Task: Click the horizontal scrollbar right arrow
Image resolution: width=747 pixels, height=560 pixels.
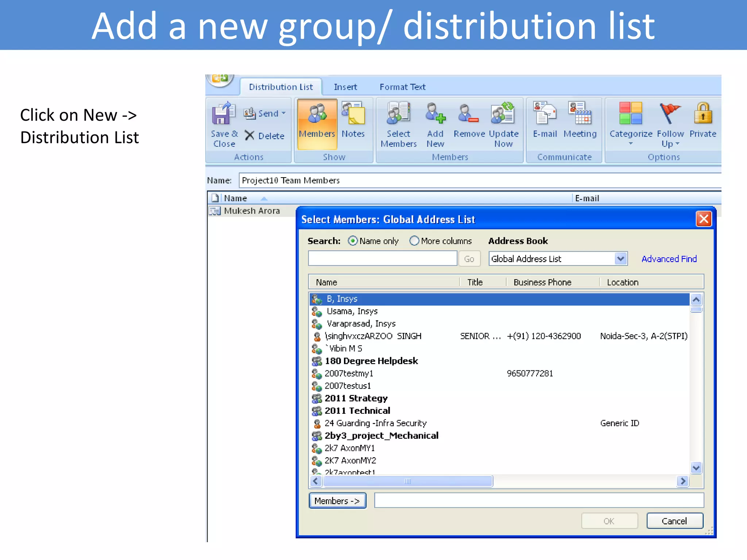Action: 682,481
